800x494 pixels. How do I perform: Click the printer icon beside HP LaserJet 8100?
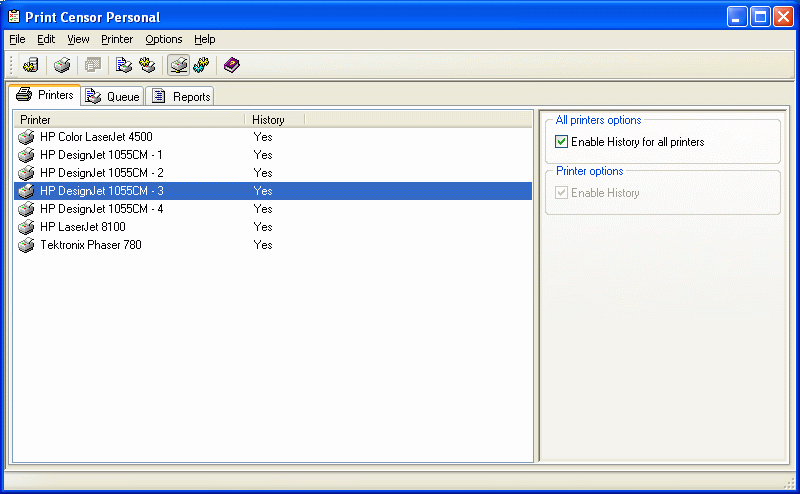point(26,227)
